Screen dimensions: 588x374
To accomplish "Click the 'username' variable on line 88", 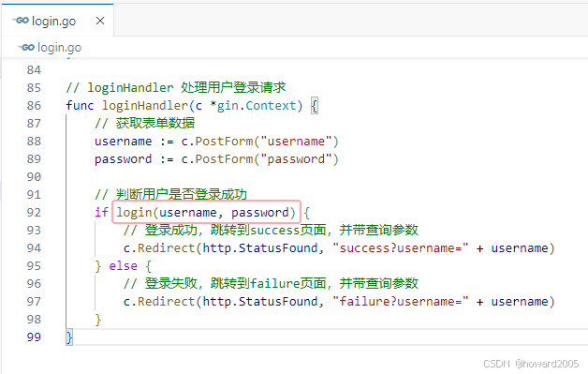I will click(x=123, y=142).
